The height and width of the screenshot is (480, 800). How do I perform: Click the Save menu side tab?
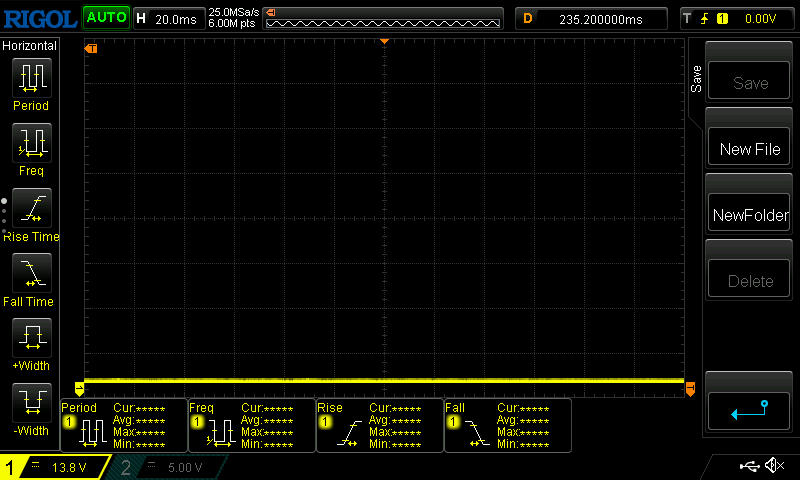696,80
